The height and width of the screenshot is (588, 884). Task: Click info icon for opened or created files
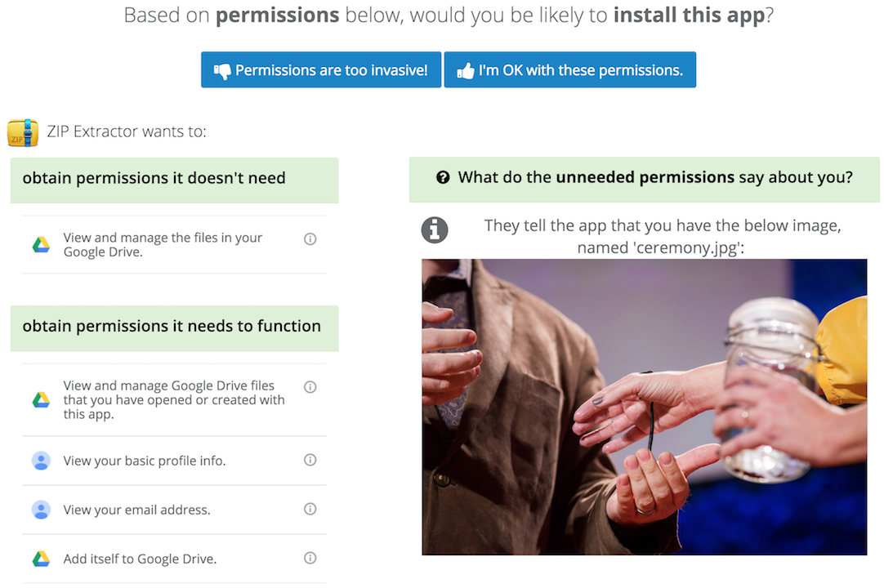pos(310,387)
